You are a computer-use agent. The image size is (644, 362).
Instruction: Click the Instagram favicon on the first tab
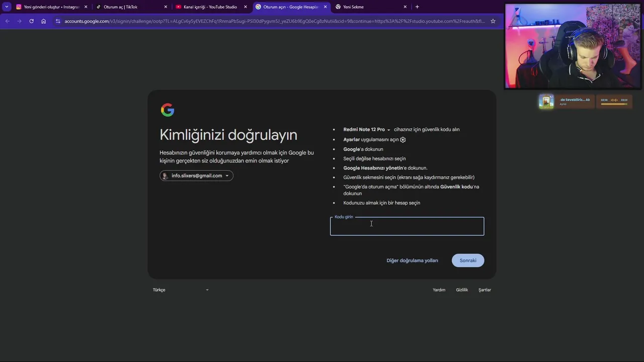[19, 7]
